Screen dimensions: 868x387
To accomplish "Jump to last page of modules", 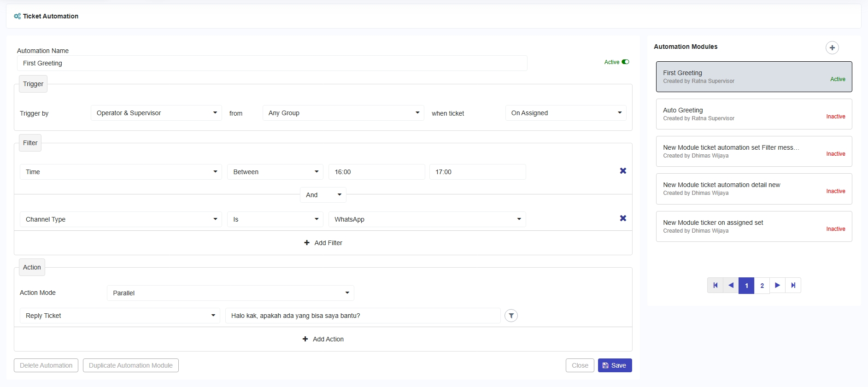I will pos(793,286).
